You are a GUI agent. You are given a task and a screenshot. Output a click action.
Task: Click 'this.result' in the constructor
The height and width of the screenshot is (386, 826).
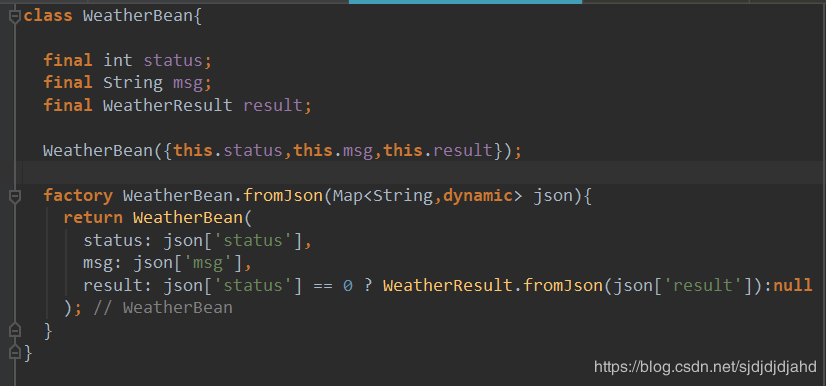click(x=438, y=151)
